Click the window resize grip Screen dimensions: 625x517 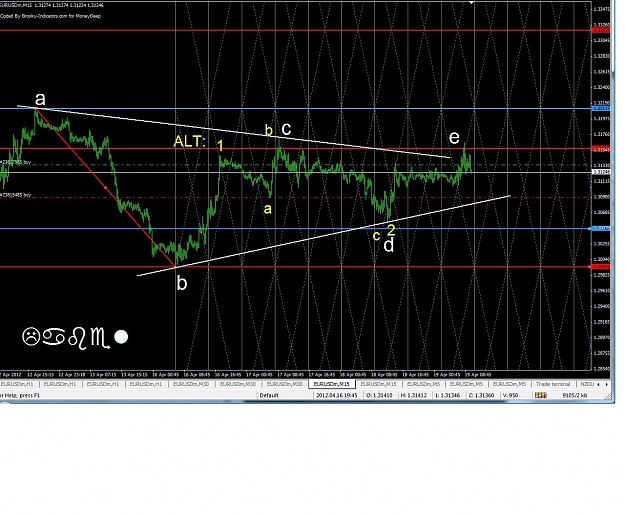tap(607, 396)
